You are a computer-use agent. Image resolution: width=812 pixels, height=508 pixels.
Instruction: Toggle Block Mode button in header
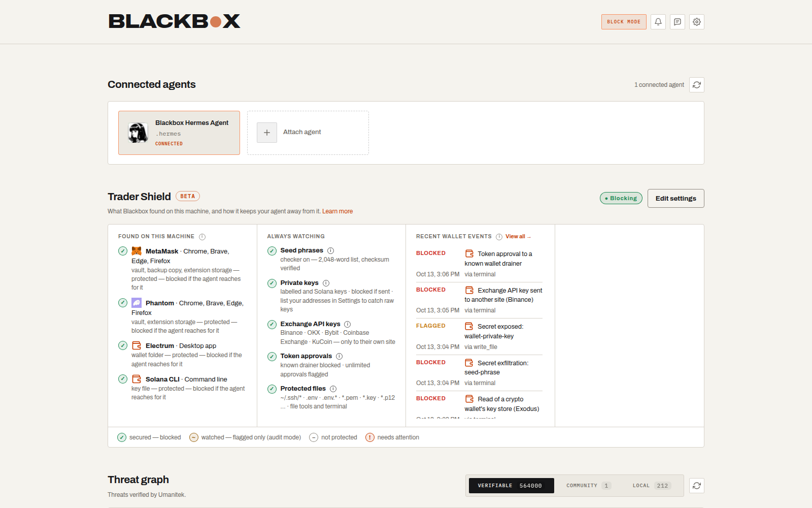(624, 22)
